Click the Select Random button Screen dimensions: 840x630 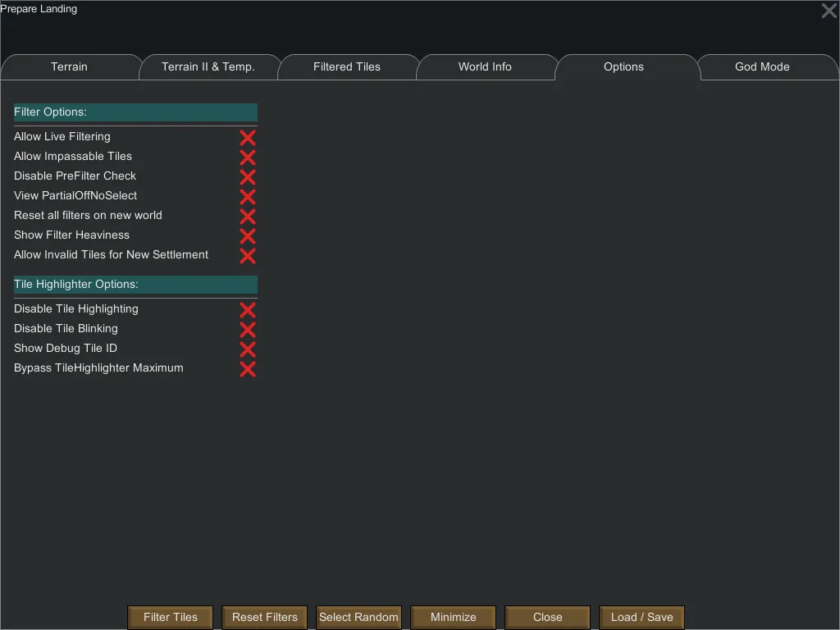358,618
